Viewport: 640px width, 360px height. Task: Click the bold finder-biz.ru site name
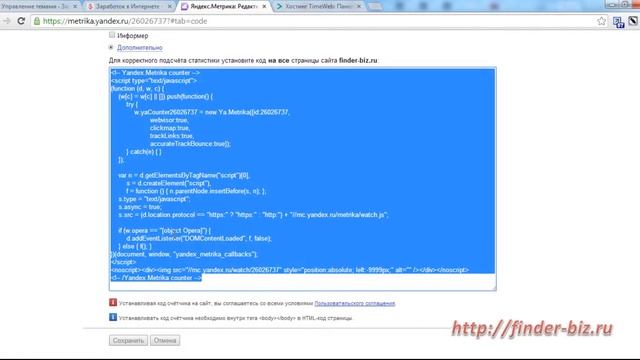pyautogui.click(x=358, y=60)
